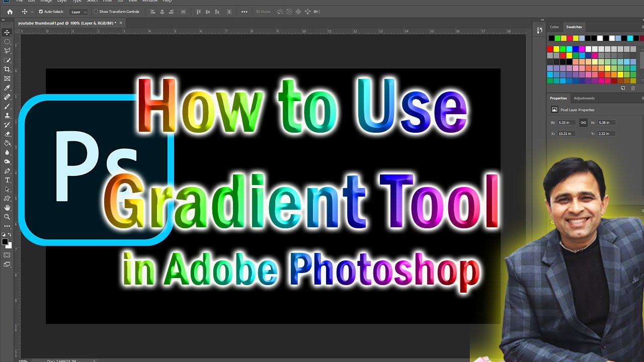
Task: Click the align vertical centers icon
Action: [x=208, y=12]
